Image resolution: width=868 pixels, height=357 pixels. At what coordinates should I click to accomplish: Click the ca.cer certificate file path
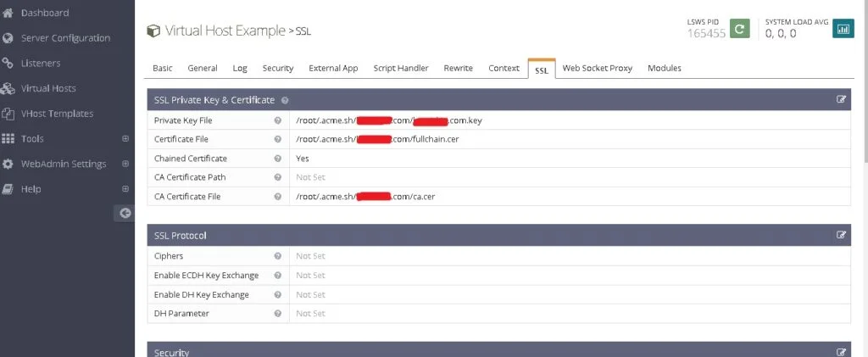pyautogui.click(x=365, y=197)
